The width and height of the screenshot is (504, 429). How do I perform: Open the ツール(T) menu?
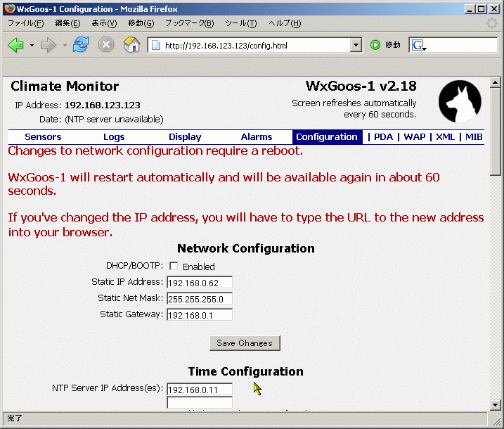[240, 23]
